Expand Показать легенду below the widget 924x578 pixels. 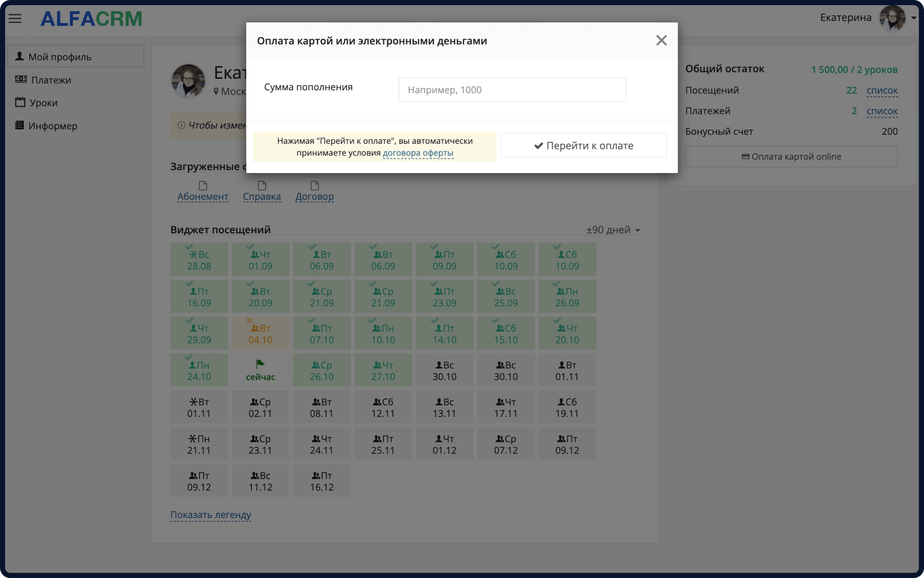(x=211, y=515)
